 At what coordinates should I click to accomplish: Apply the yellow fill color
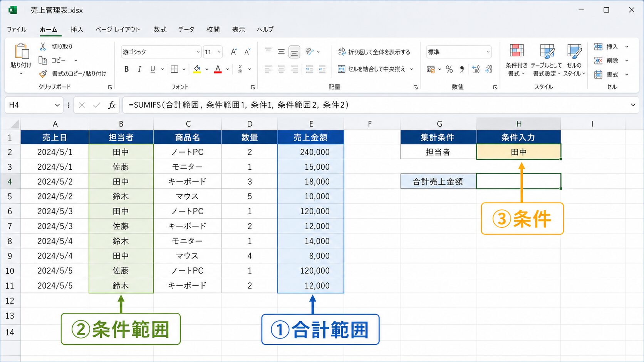click(x=197, y=69)
